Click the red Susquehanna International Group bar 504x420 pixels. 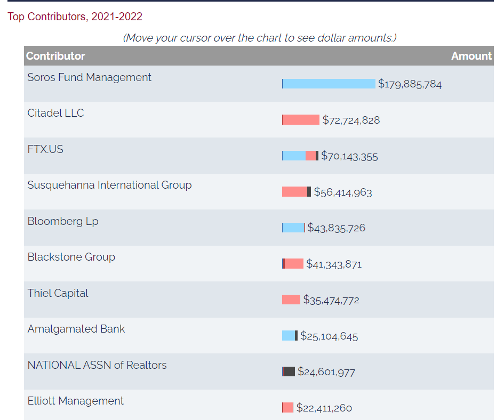coord(295,192)
